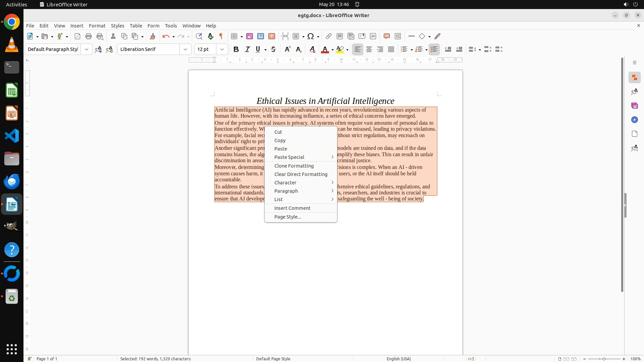Click the Strikethrough formatting icon
The height and width of the screenshot is (362, 644).
point(273,50)
